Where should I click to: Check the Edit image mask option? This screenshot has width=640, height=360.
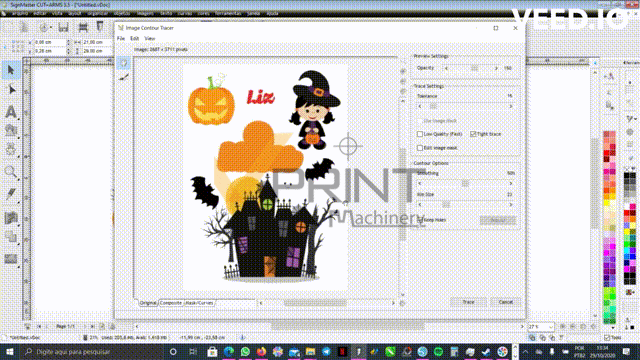(420, 148)
